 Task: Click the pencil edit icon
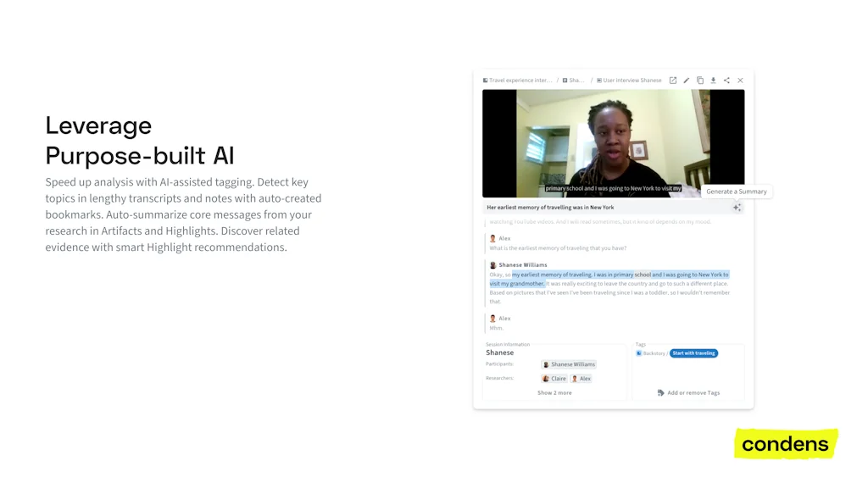(687, 81)
